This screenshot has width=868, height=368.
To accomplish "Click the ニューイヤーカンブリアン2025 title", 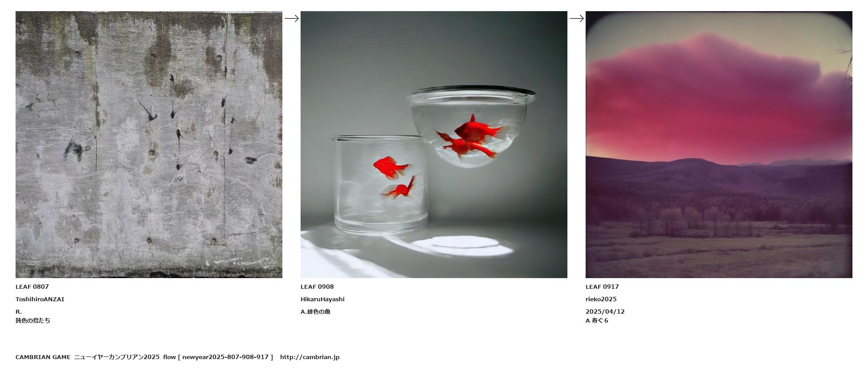I will 117,357.
